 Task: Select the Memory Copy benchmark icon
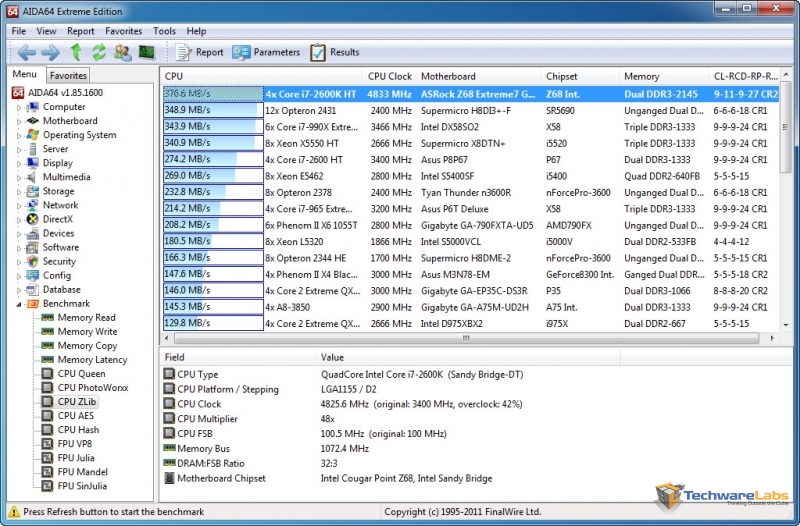[47, 345]
